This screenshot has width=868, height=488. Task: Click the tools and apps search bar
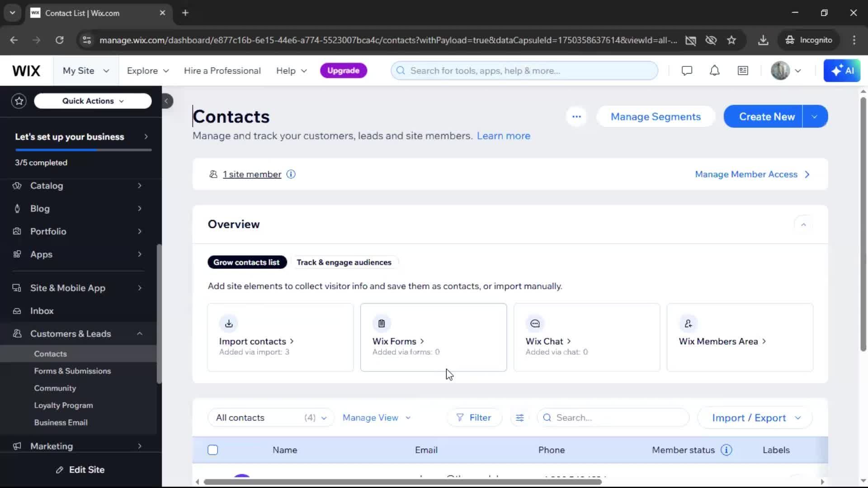[524, 71]
